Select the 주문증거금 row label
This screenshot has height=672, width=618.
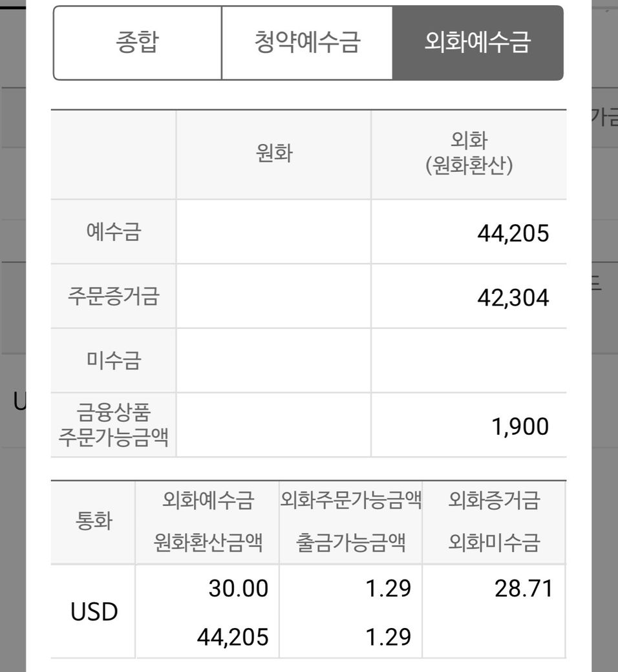pyautogui.click(x=113, y=296)
